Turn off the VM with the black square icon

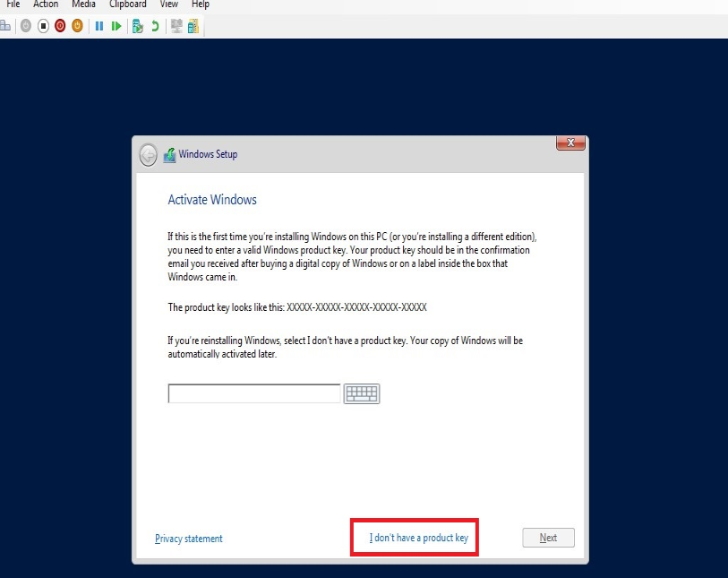43,26
